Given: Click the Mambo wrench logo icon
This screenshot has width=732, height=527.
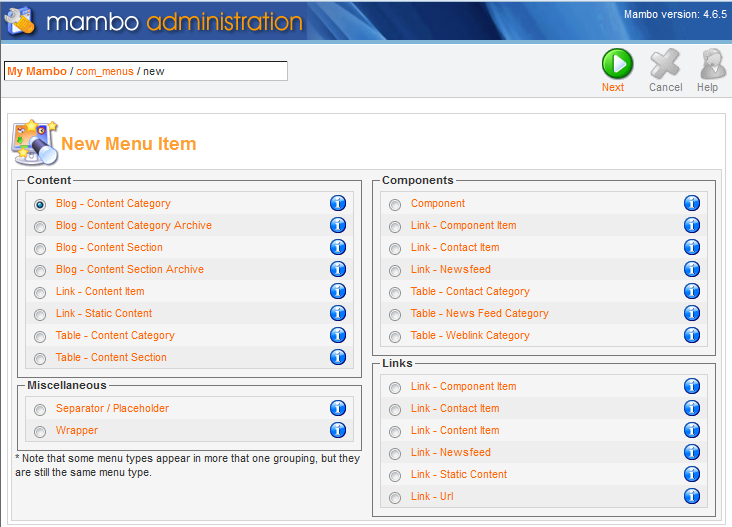Looking at the screenshot, I should point(20,21).
